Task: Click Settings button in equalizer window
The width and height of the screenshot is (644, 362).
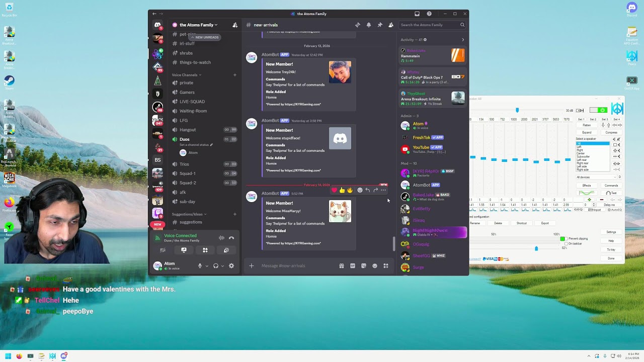Action: point(611,232)
